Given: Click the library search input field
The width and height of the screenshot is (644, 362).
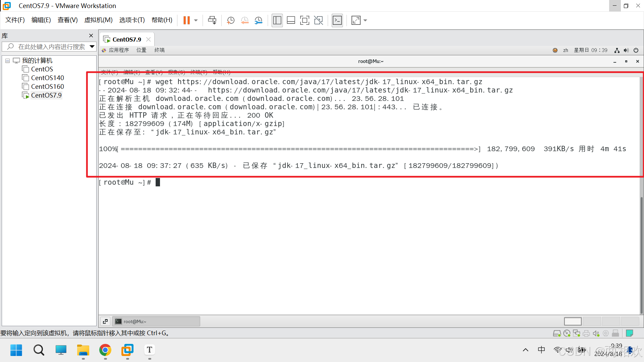Looking at the screenshot, I should click(51, 47).
